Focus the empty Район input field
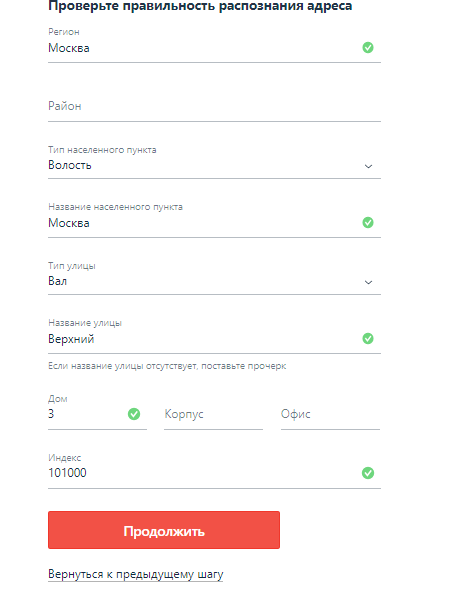 coord(214,106)
